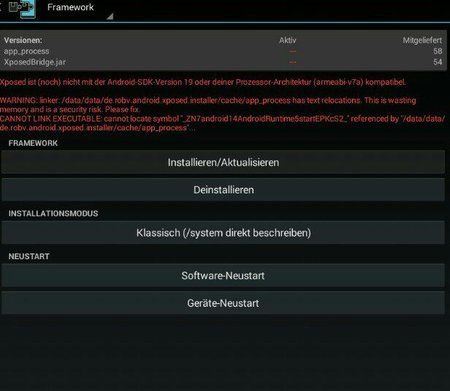Tap the Installieren/Aktualisieren button
Screen dimensions: 450x391
pyautogui.click(x=223, y=162)
